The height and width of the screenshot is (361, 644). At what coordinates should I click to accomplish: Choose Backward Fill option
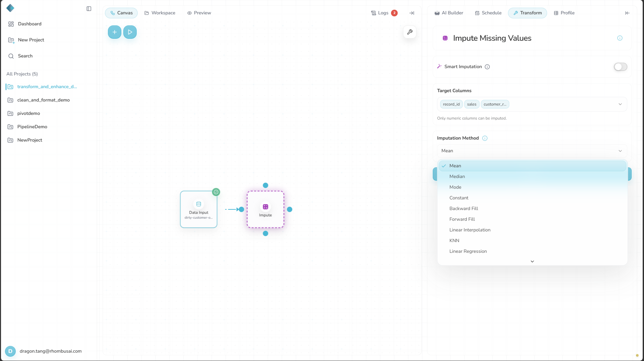click(x=532, y=208)
